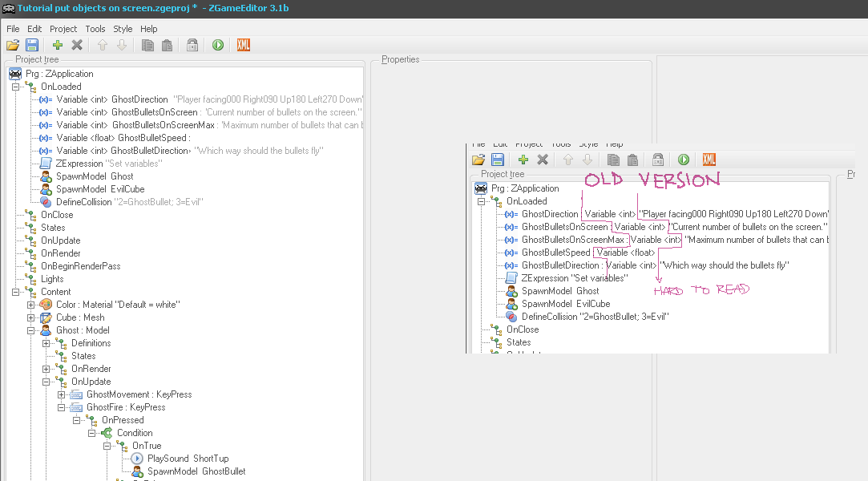Screen dimensions: 868x481
Task: Click the Move up arrow in the main toolbar
Action: [103, 46]
